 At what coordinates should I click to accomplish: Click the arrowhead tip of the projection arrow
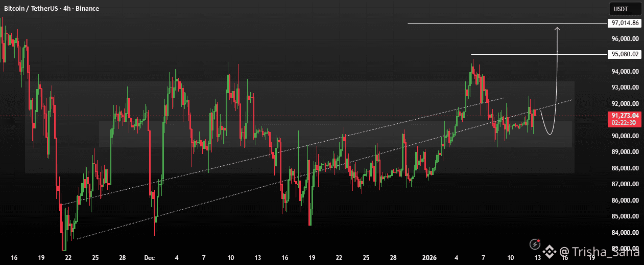coord(558,28)
